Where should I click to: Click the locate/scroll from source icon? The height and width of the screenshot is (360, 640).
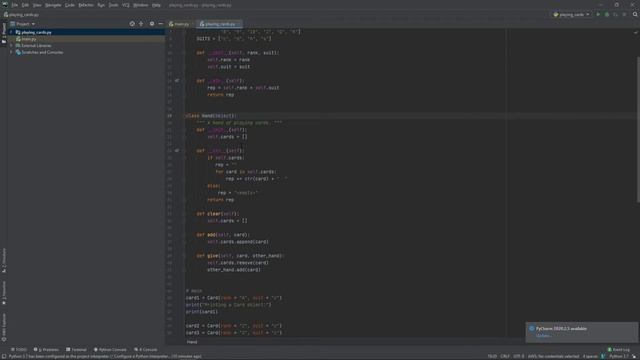point(132,24)
